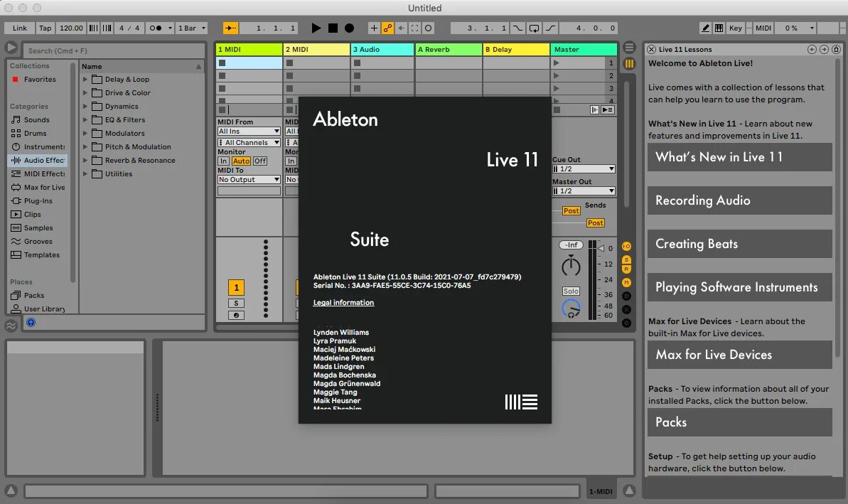Click the Punch-In switch icon
848x504 pixels.
coord(518,28)
